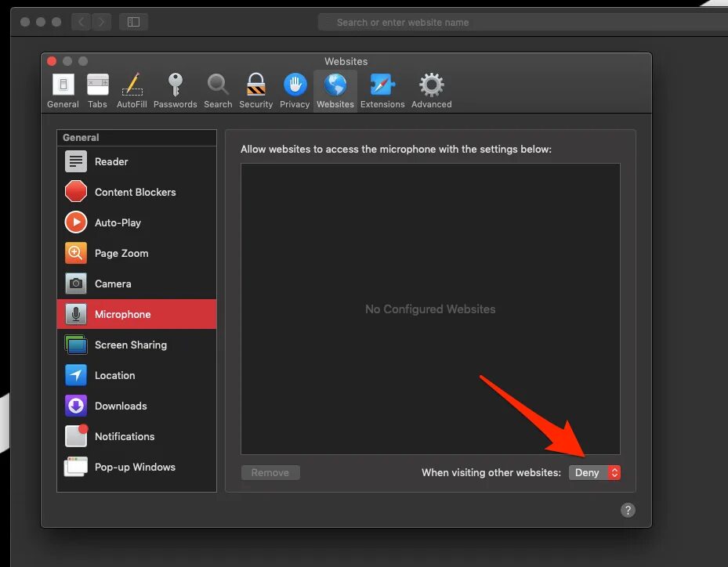Viewport: 728px width, 567px height.
Task: Click the Page Zoom label
Action: coord(121,253)
